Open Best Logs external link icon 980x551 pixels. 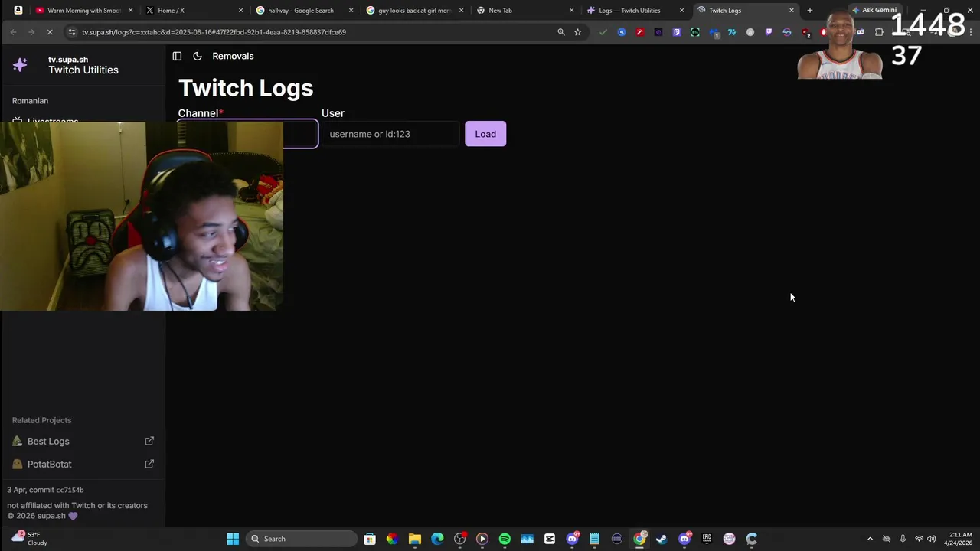[149, 441]
